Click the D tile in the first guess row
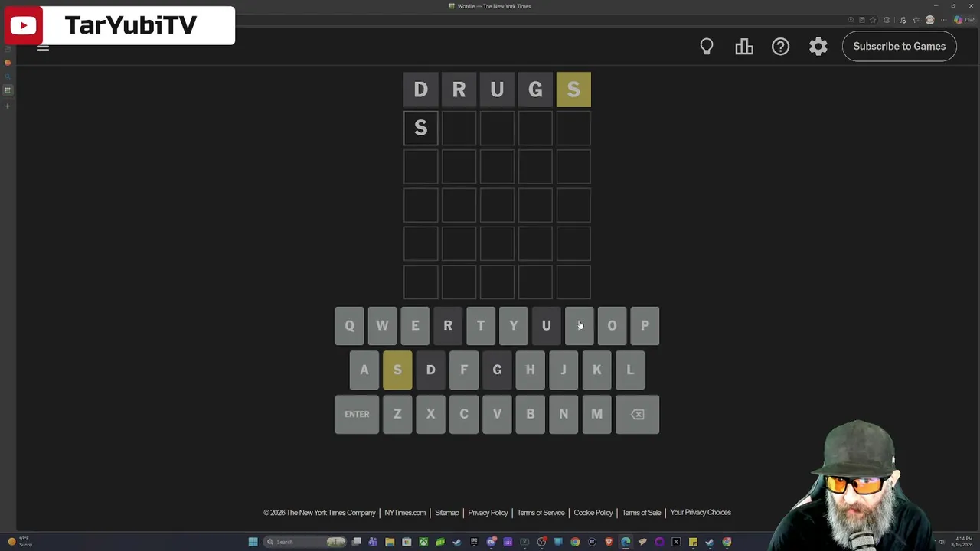Screen dimensions: 980x551 click(420, 90)
